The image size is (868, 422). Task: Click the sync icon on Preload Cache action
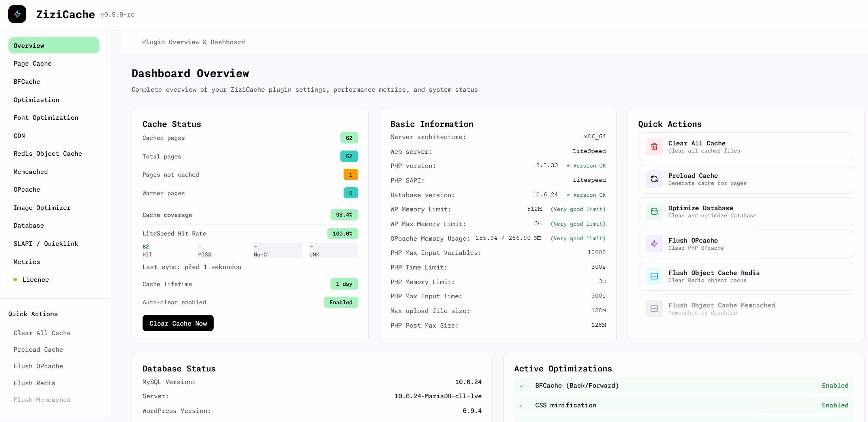pos(654,179)
